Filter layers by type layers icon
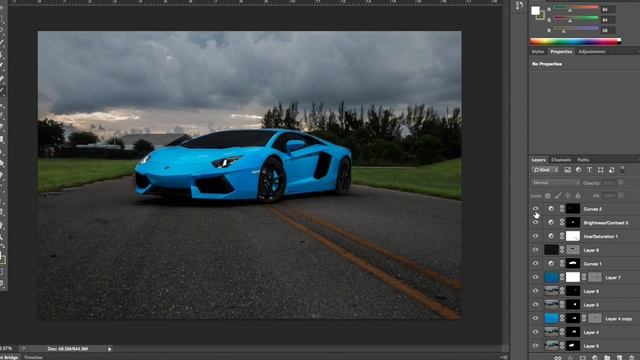Viewport: 640px width, 360px height. coord(589,170)
